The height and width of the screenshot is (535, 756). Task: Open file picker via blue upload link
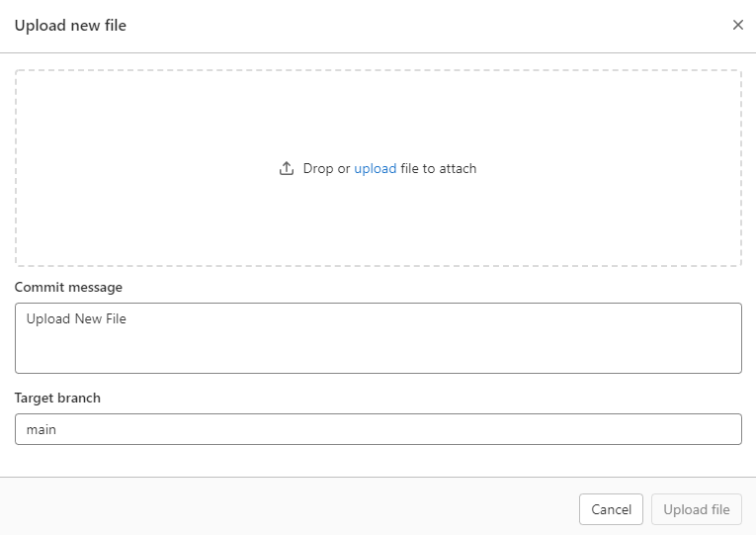tap(376, 168)
